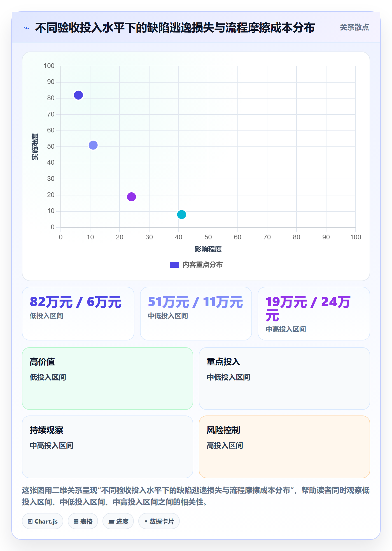Click the 中高投入区间 label under 19万元
The width and height of the screenshot is (392, 551).
286,329
